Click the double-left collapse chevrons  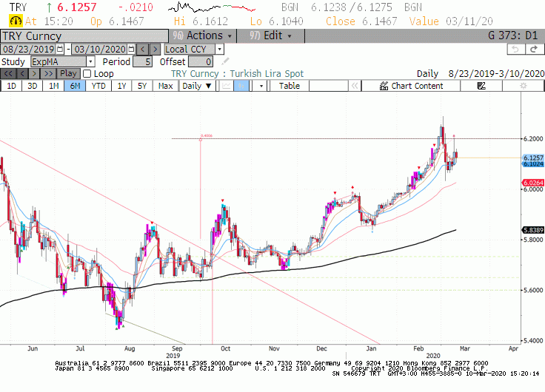(x=354, y=86)
